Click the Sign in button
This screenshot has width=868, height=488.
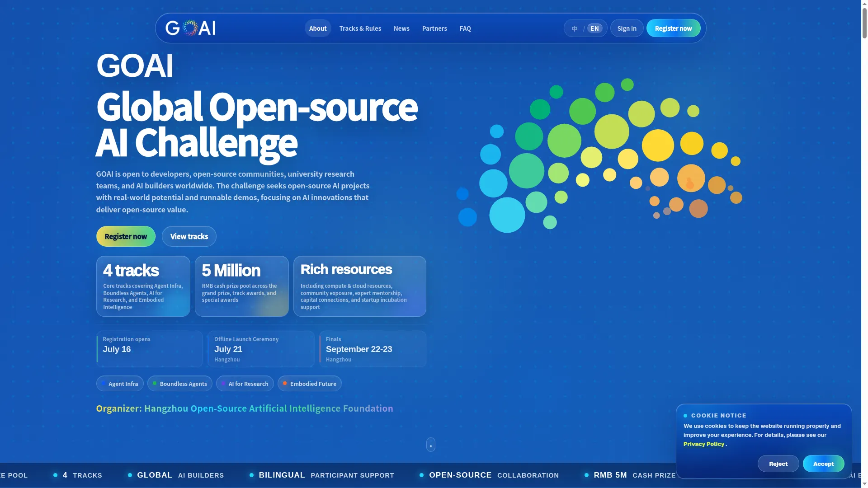pos(627,28)
